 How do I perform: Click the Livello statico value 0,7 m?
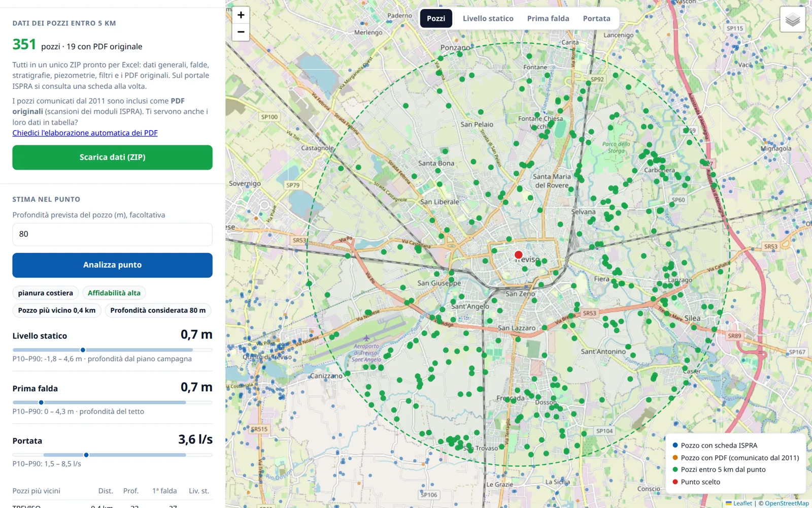(196, 335)
